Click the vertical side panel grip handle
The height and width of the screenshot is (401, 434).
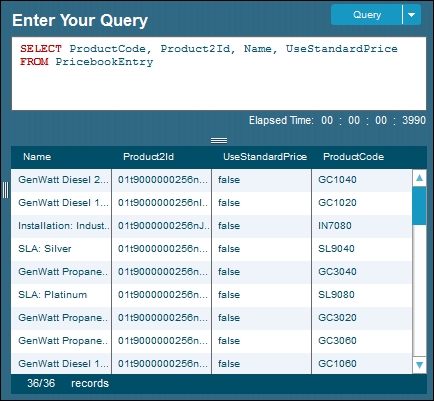click(5, 190)
